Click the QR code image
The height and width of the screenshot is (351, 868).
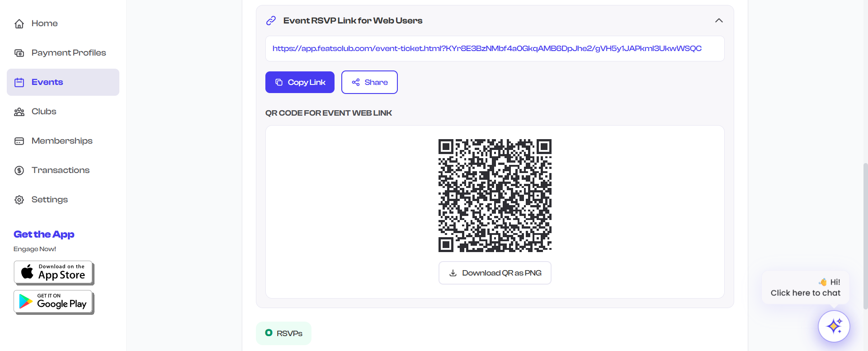495,196
